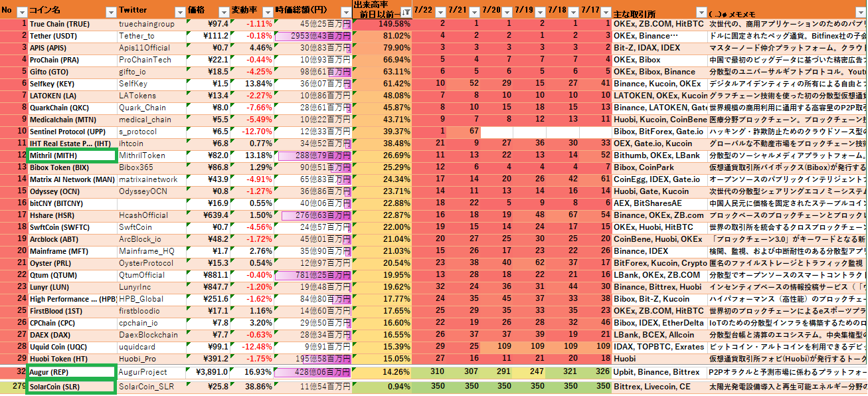Viewport: 868px width, 396px height.
Task: Open the メモメモ column filter dropdown
Action: point(861,13)
